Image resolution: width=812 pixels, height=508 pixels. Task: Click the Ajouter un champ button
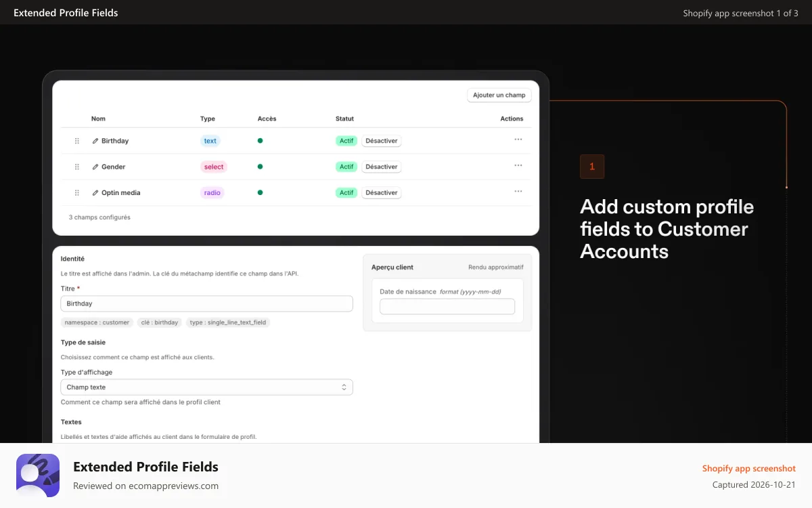(x=499, y=96)
